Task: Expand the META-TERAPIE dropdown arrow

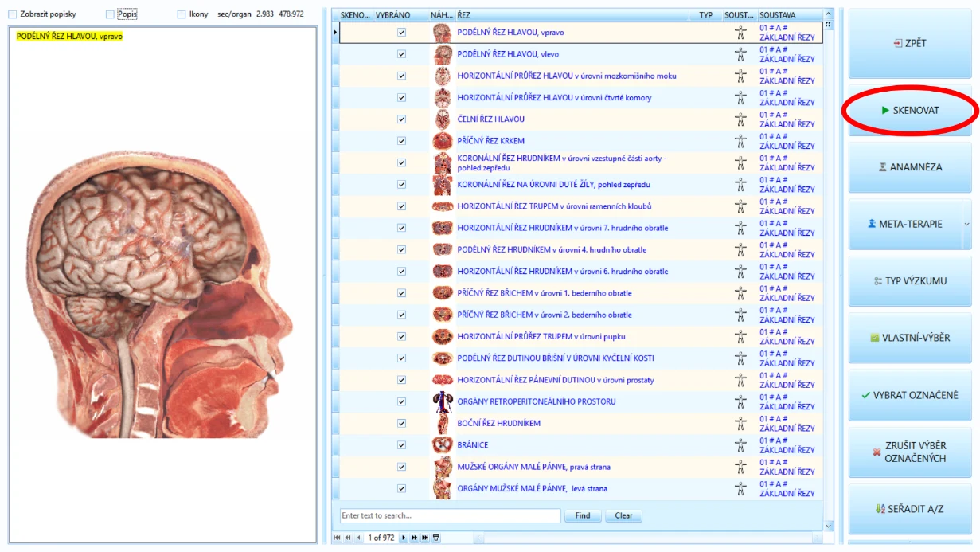Action: (x=966, y=225)
